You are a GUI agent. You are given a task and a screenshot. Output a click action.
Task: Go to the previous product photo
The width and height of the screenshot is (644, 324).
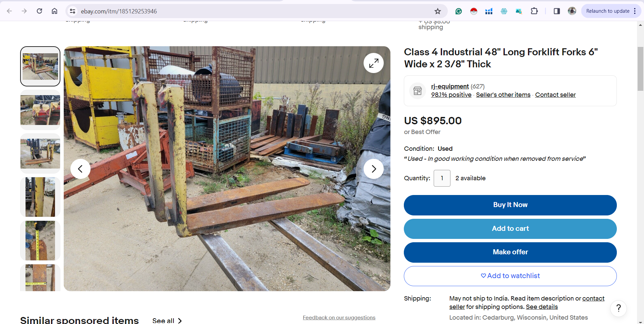tap(80, 169)
